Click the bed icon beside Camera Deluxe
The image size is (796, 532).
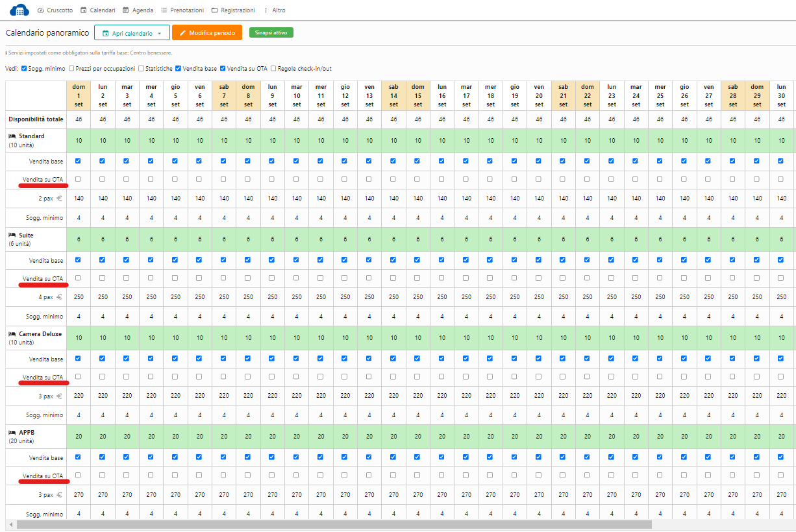coord(12,333)
